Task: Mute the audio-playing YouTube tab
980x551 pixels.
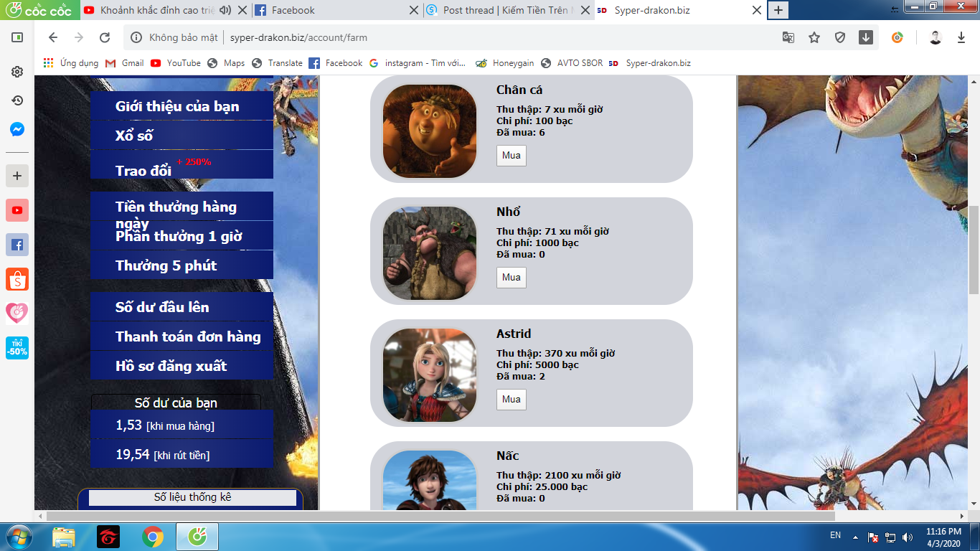Action: [x=225, y=10]
